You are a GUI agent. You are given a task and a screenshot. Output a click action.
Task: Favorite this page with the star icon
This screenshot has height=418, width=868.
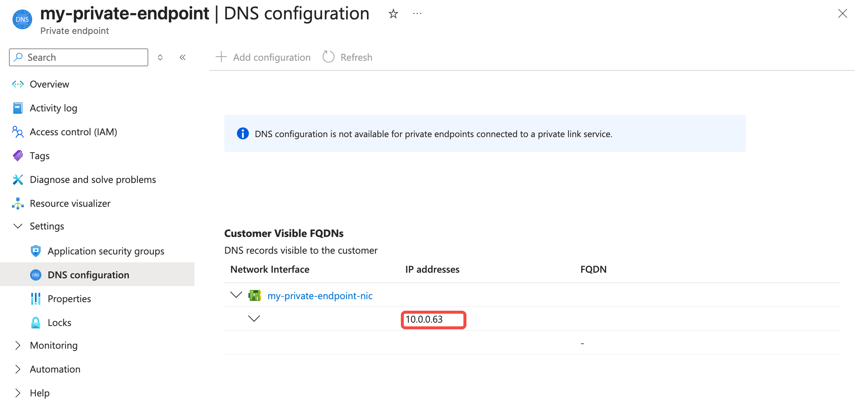click(393, 14)
